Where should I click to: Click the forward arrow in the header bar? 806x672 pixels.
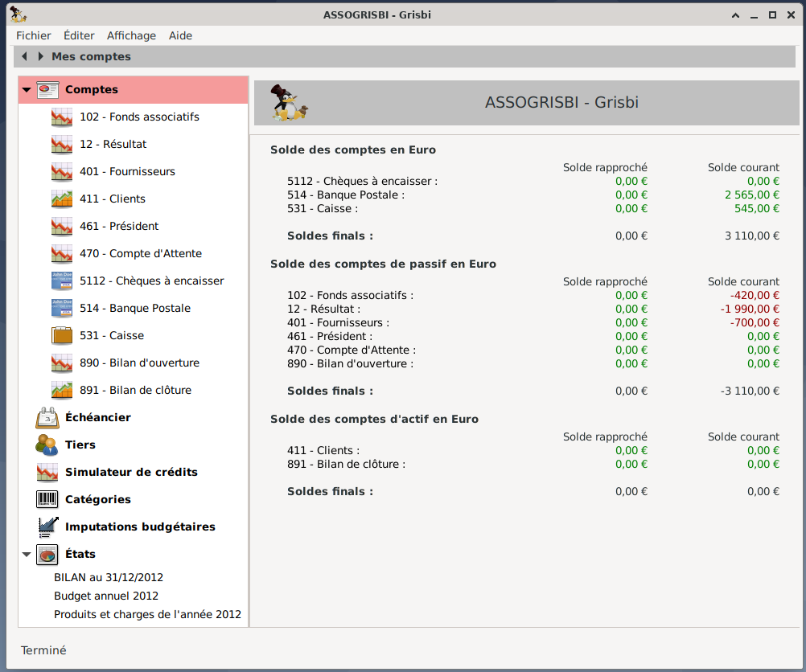(x=40, y=56)
